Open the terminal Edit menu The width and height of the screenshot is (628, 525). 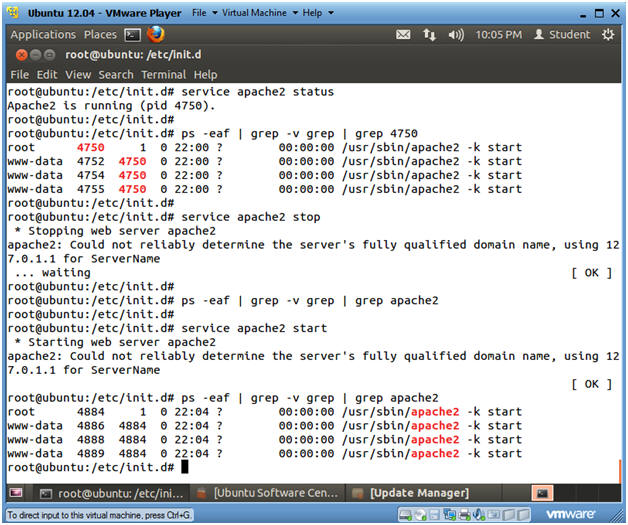(x=47, y=74)
